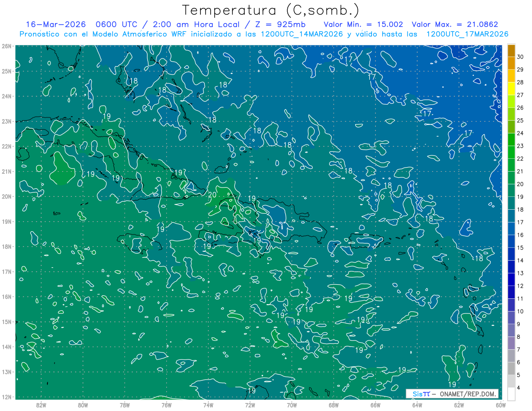
Task: Click the longitude label "74W"
Action: pos(208,405)
